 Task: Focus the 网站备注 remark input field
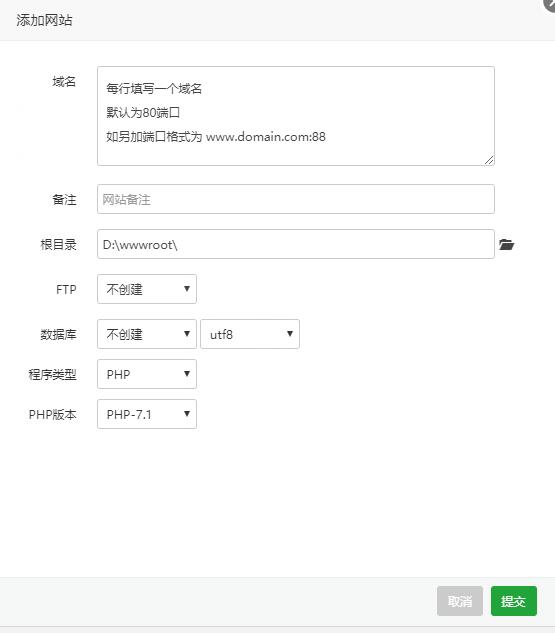(x=296, y=199)
